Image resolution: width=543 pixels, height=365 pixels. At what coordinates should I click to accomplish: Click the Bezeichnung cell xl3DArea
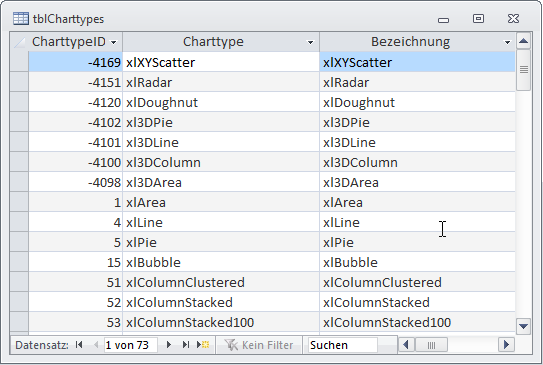click(417, 182)
